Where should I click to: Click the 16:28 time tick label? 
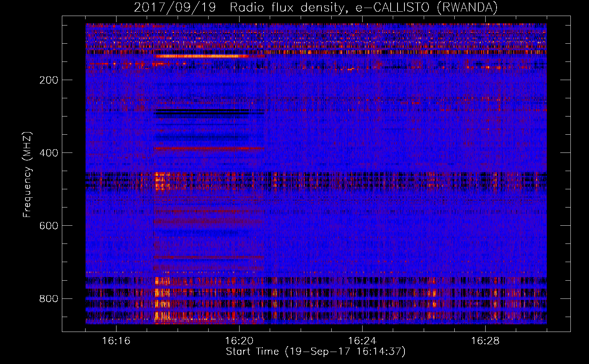tap(485, 341)
